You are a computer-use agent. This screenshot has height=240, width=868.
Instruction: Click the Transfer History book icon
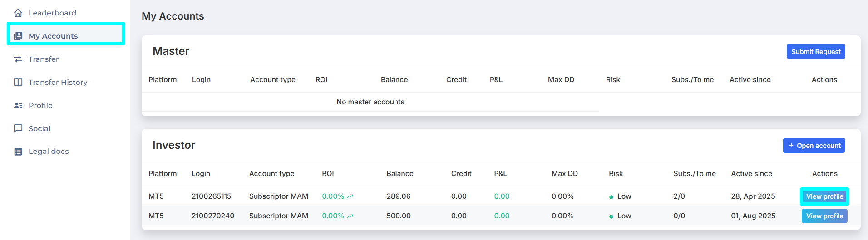point(18,83)
